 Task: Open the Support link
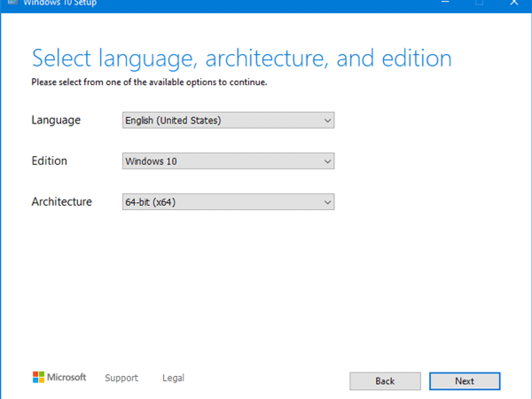pyautogui.click(x=121, y=378)
